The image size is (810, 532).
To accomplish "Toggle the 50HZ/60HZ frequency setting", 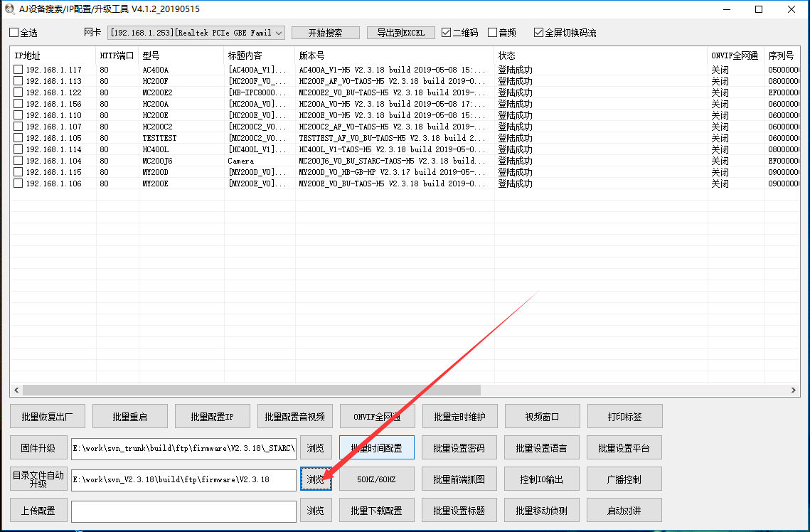I will (377, 479).
